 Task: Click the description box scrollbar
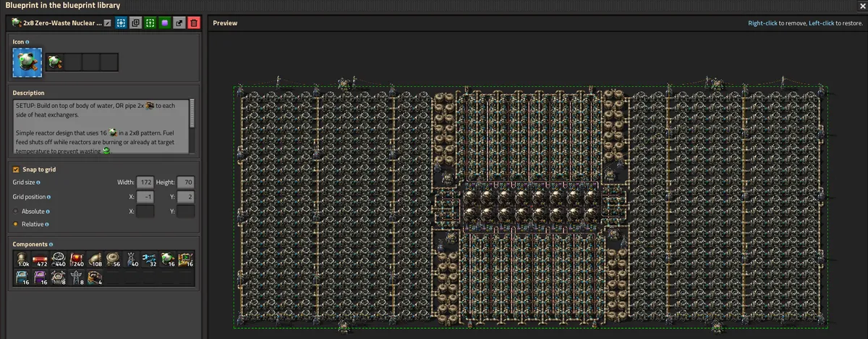pyautogui.click(x=192, y=114)
